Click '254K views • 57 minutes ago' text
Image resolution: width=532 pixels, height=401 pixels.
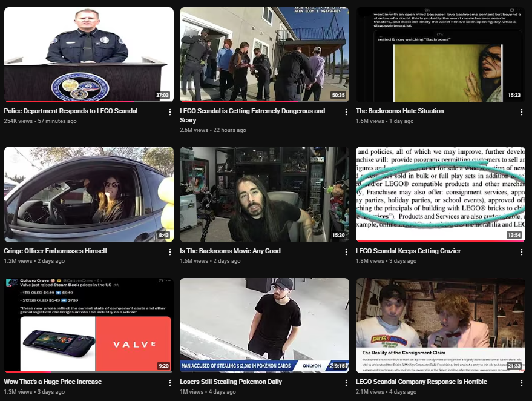tap(41, 121)
